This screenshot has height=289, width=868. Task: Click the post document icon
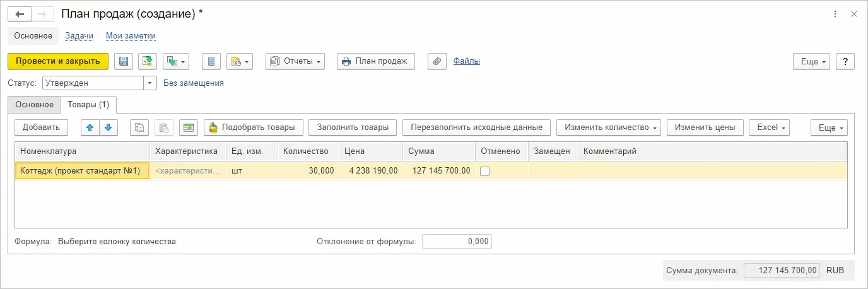pyautogui.click(x=148, y=61)
